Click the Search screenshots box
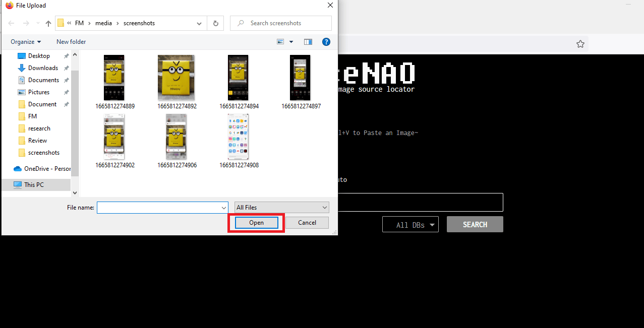644x328 pixels. point(281,23)
